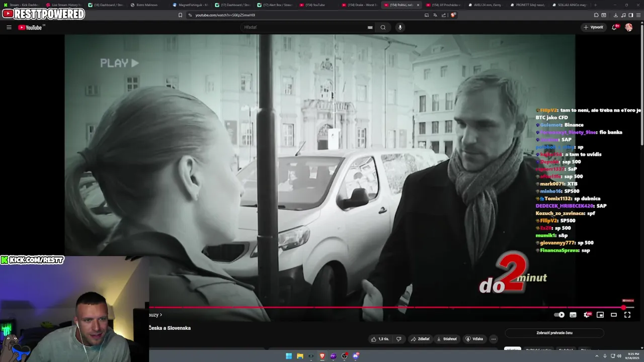Open more actions three-dot menu
Screen dimensions: 644x362
coord(494,339)
